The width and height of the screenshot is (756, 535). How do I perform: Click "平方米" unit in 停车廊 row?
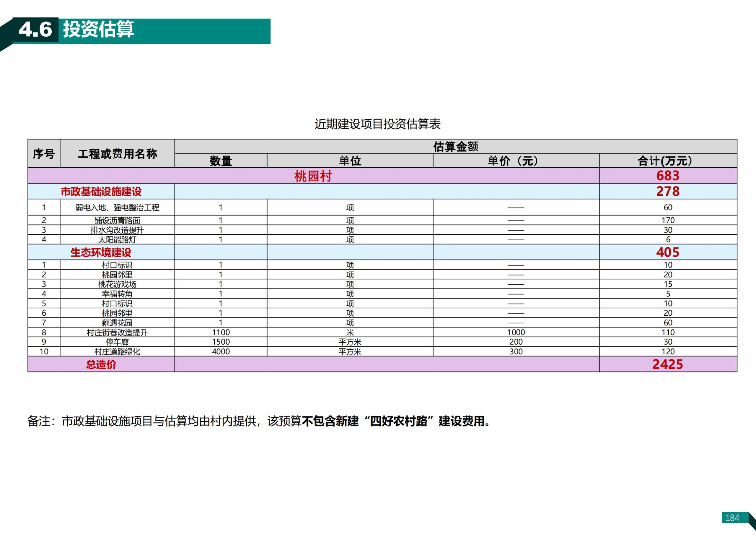pos(350,342)
